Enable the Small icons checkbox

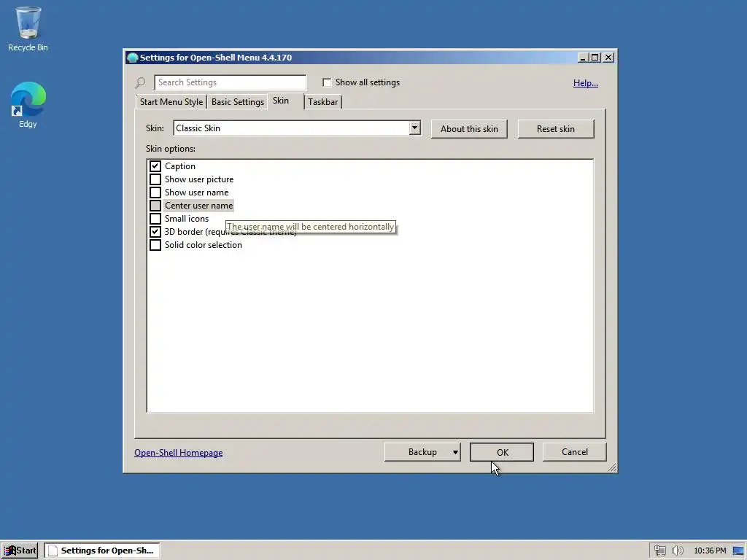coord(155,219)
